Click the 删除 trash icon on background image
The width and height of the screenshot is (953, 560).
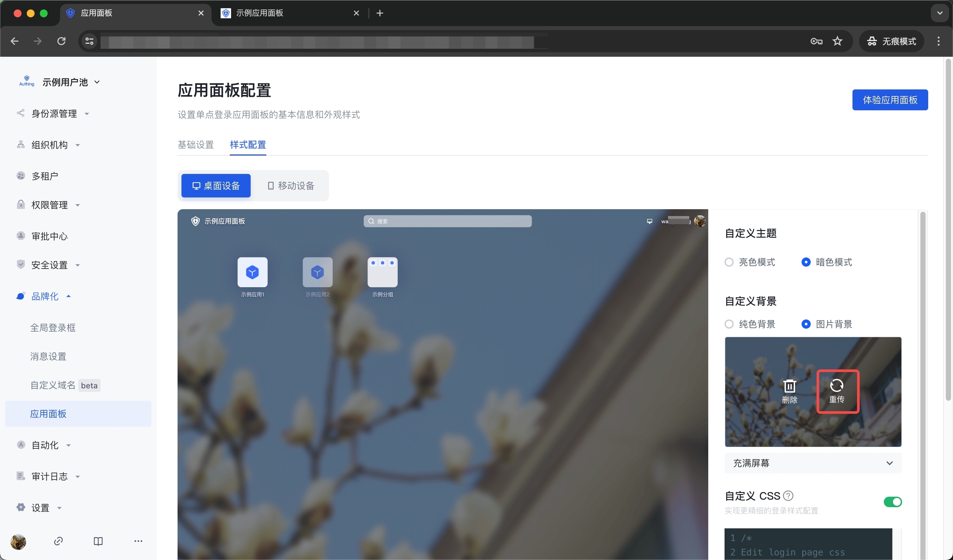(x=789, y=386)
